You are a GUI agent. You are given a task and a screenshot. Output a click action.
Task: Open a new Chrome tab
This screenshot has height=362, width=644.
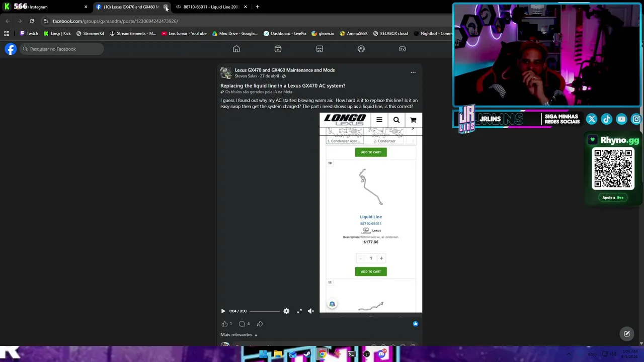(258, 7)
